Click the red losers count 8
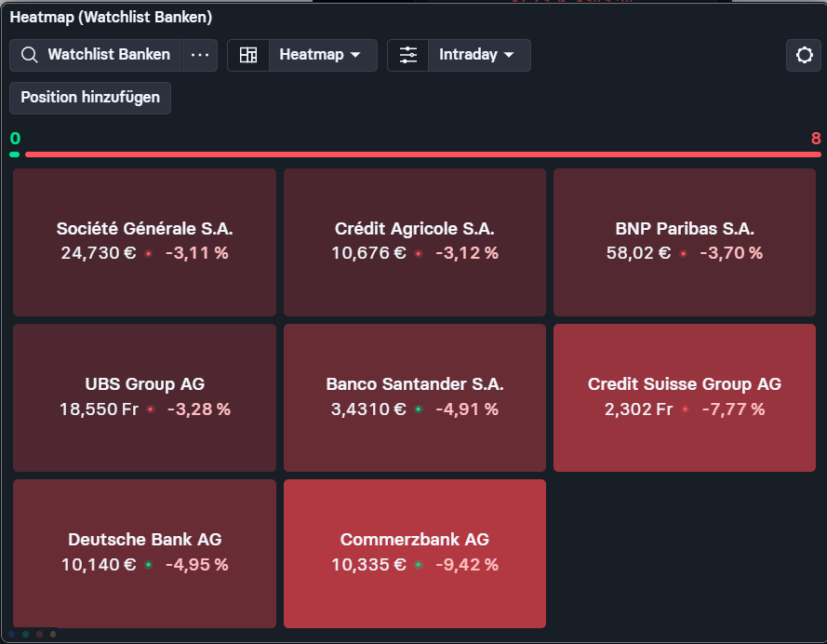Viewport: 827px width, 644px height. click(x=816, y=139)
